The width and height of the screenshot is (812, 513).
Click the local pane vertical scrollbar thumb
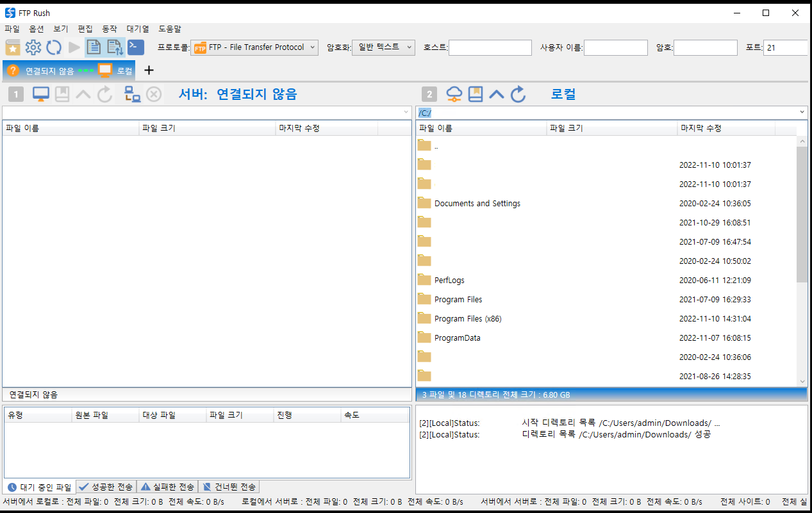point(802,214)
